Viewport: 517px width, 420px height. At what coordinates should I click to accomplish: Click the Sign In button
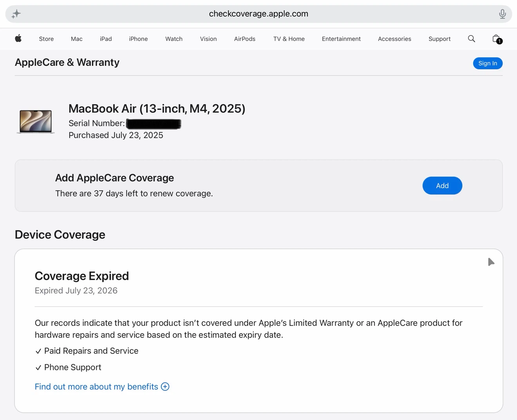[x=488, y=63]
